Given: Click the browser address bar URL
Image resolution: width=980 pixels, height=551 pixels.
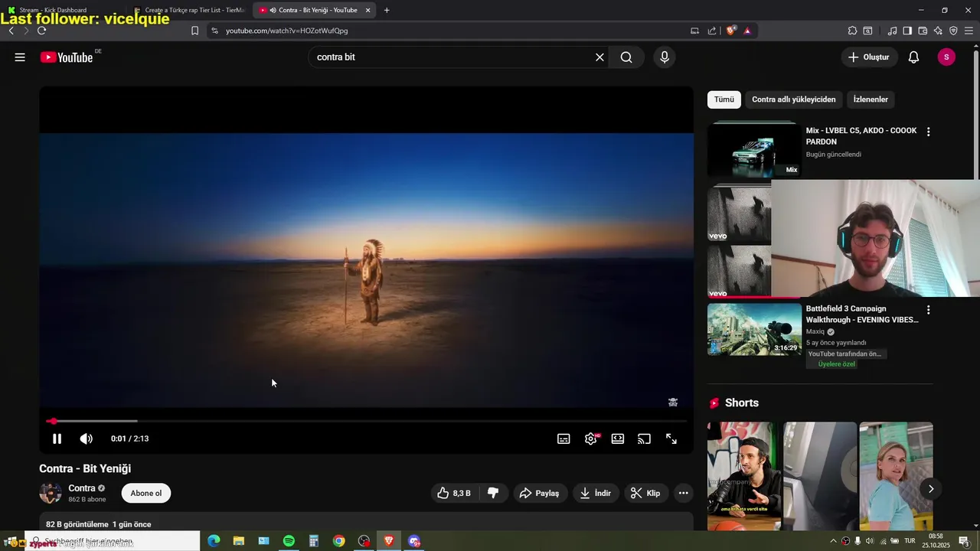Looking at the screenshot, I should click(x=287, y=31).
